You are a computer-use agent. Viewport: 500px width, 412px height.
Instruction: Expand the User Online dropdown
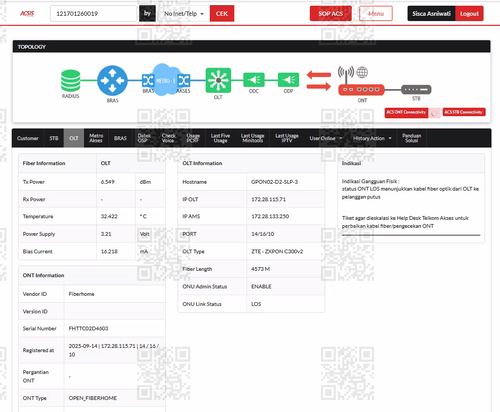326,138
